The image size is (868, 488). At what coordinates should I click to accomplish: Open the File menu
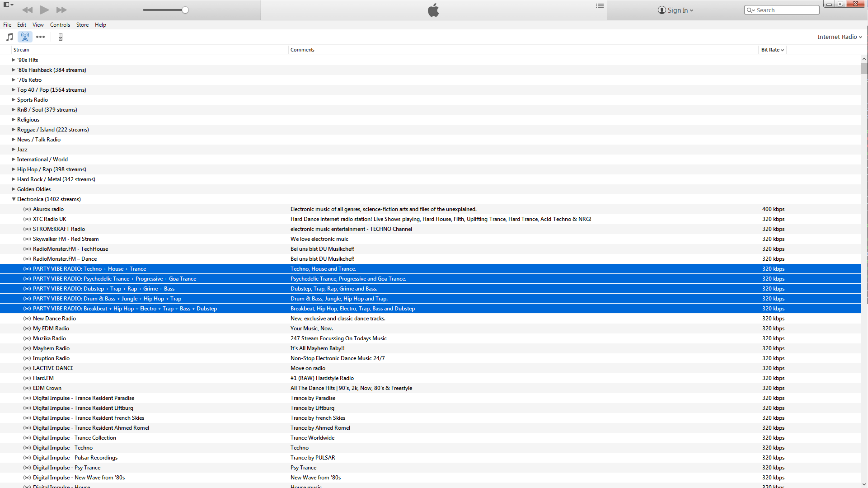(x=7, y=25)
